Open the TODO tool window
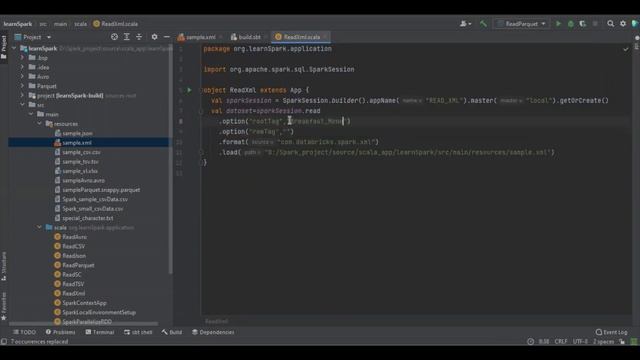This screenshot has width=640, height=360. (x=24, y=332)
